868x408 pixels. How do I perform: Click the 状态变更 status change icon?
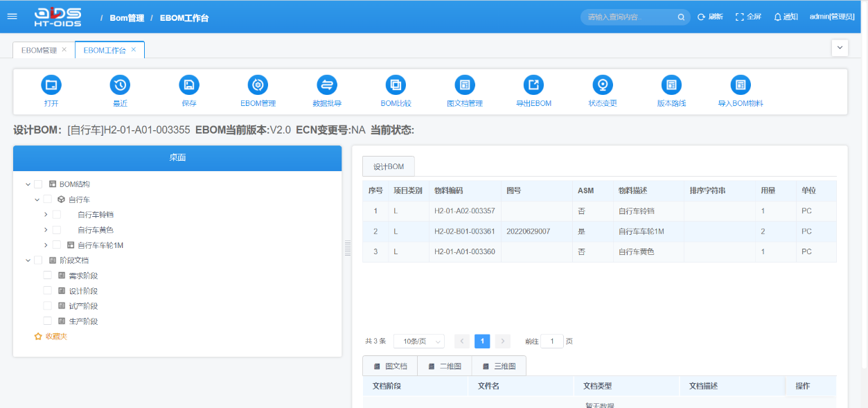click(603, 85)
